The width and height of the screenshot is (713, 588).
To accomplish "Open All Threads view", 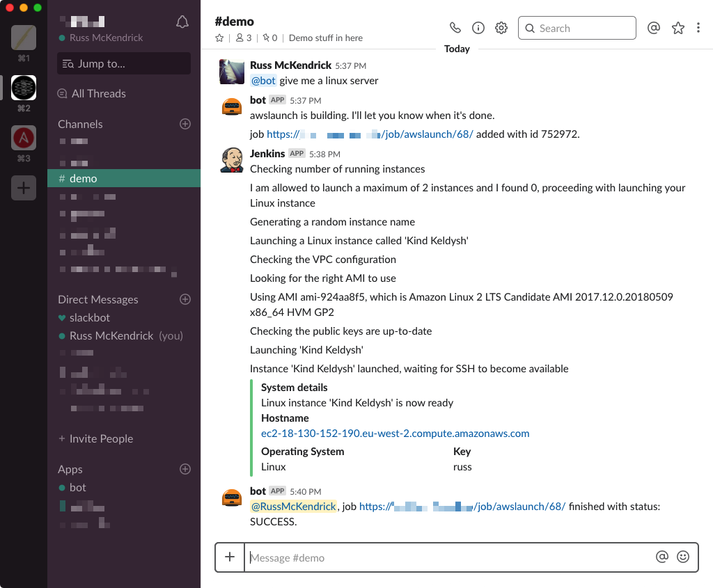I will [92, 94].
